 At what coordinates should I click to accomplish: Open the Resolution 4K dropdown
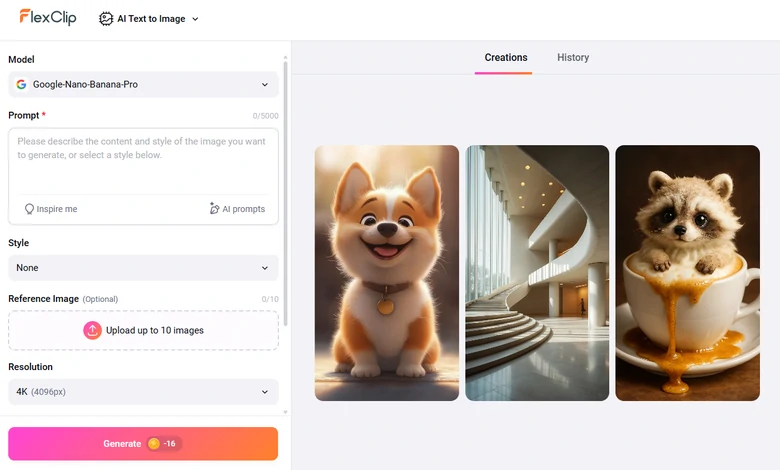pos(143,392)
